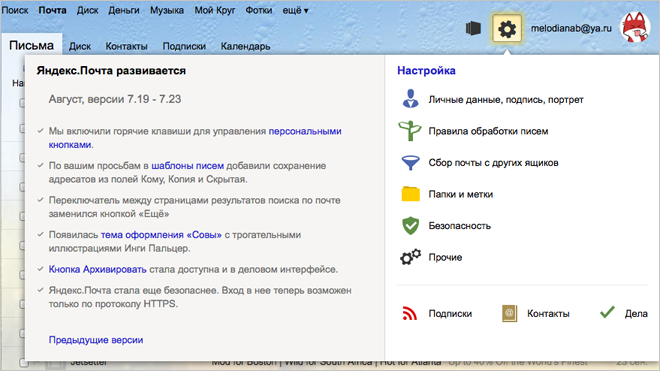Click the fox avatar picture

(x=635, y=28)
